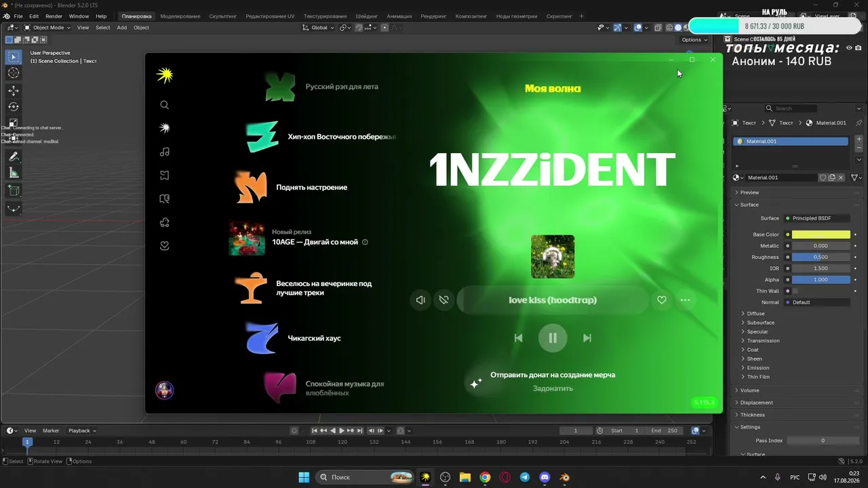The height and width of the screenshot is (488, 868).
Task: Go back to the previous track
Action: click(518, 338)
